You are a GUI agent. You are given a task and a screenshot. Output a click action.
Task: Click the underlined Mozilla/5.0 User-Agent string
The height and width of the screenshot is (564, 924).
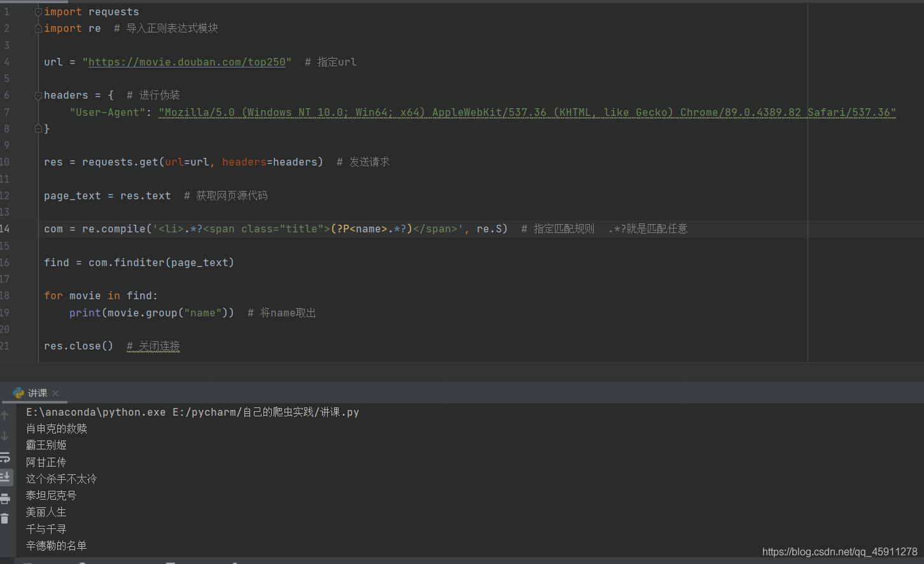point(527,112)
